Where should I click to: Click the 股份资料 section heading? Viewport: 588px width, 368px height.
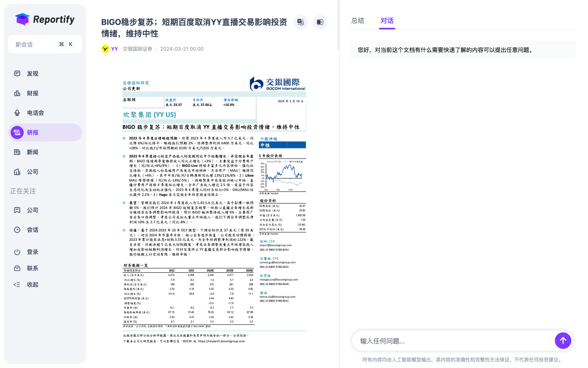tap(268, 201)
